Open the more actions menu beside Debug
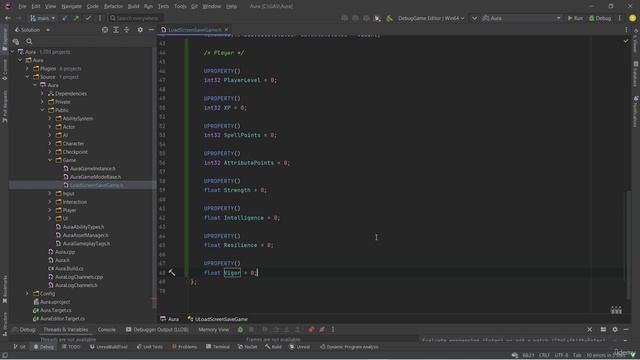This screenshot has width=640, height=360. coord(620,18)
